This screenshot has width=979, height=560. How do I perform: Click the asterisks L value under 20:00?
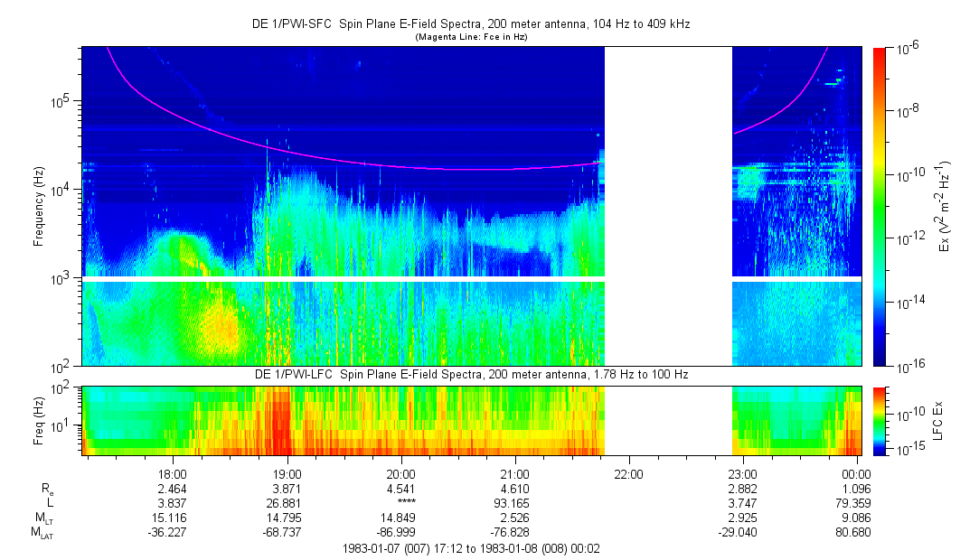point(401,503)
